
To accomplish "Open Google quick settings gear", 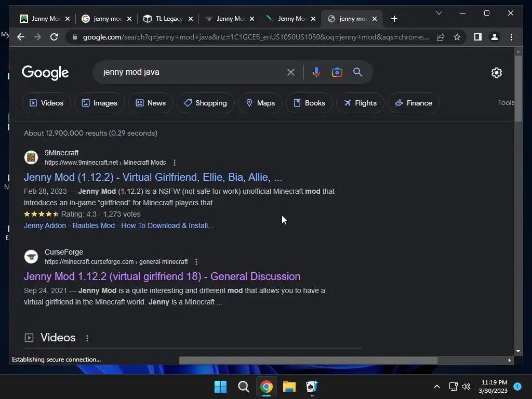I will [496, 73].
